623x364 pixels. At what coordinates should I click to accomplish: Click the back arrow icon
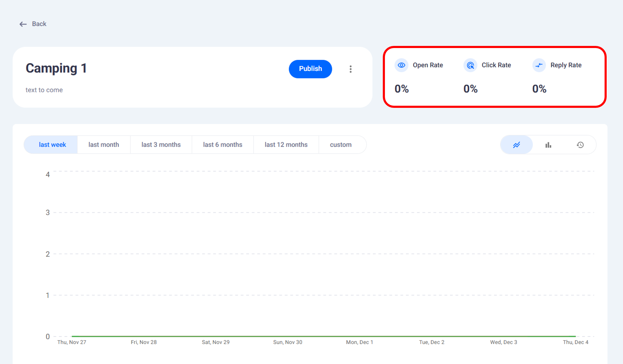coord(23,24)
